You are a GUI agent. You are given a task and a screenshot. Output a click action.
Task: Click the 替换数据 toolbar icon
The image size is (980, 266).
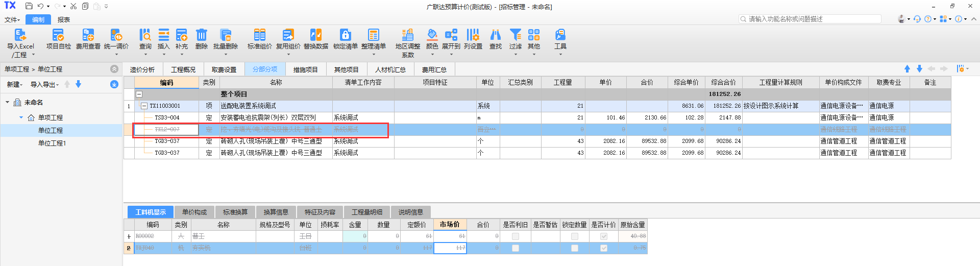(x=315, y=35)
